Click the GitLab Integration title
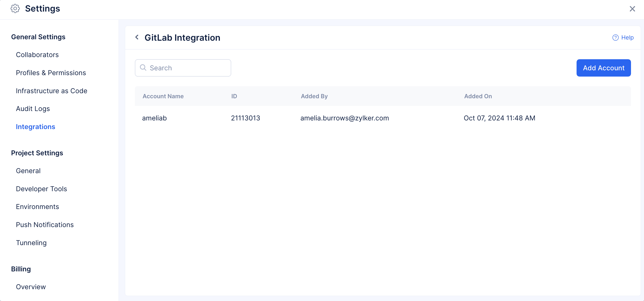Image resolution: width=644 pixels, height=301 pixels. pos(182,38)
